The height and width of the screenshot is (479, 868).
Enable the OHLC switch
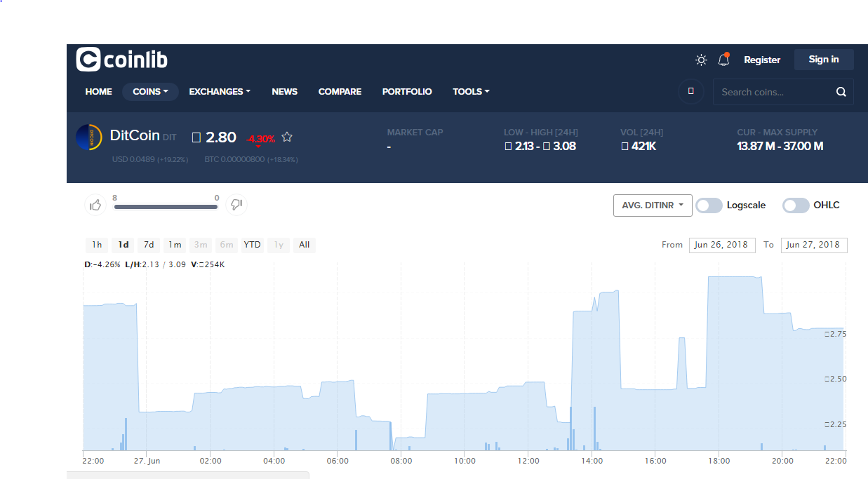(796, 205)
